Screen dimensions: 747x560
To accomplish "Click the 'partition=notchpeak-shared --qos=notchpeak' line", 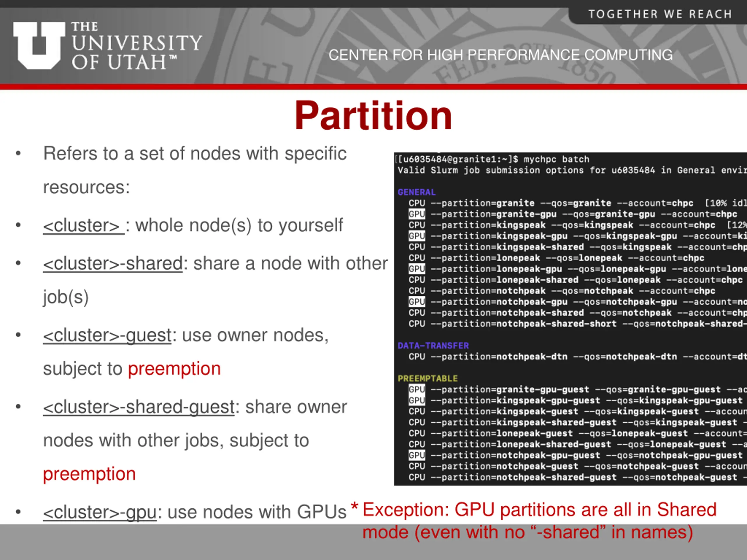I will coord(577,313).
